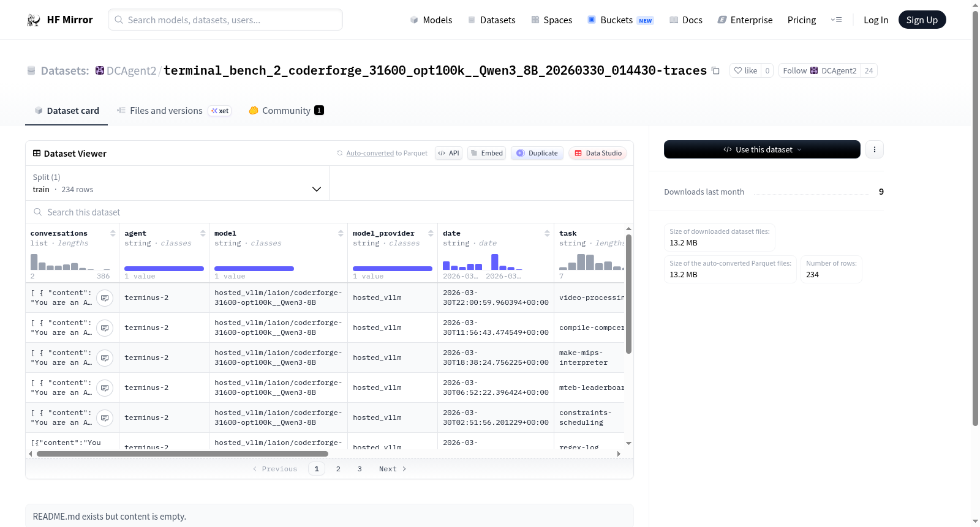
Task: Click the Datasets: breadcrumb label
Action: [x=65, y=71]
